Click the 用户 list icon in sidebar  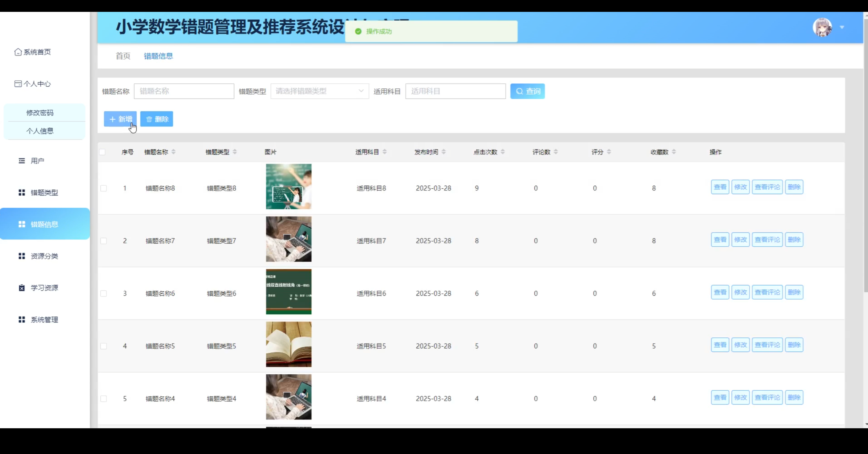[x=22, y=161]
